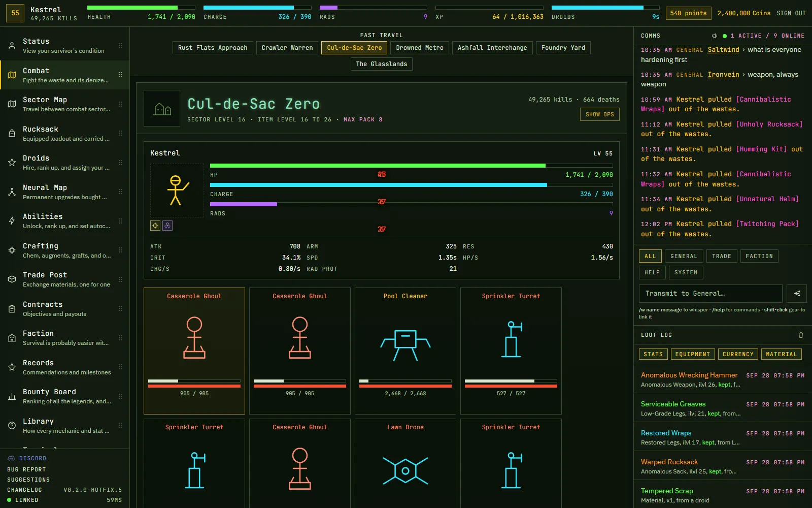
Task: Toggle the MATERIAL loot log filter
Action: click(782, 354)
